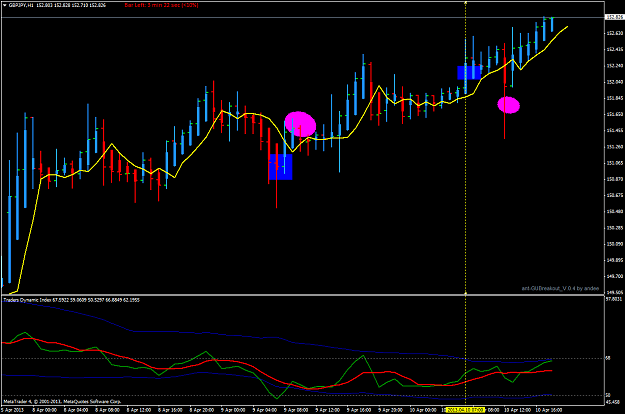Click the GBPJPY,H1 chart menu triangle
The width and height of the screenshot is (625, 414).
pos(5,6)
